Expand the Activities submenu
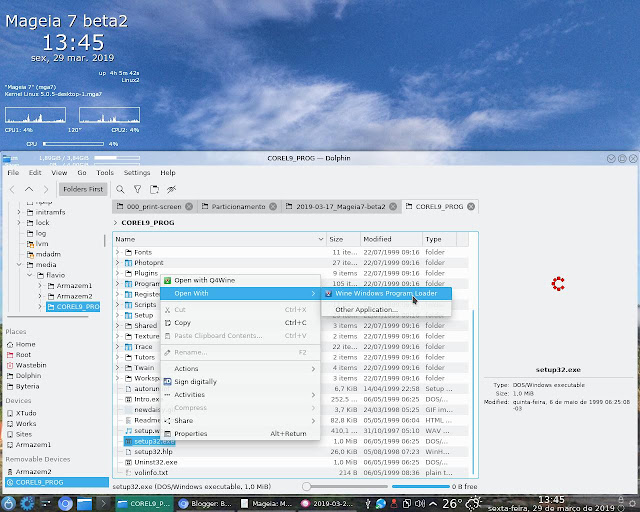 tap(240, 395)
